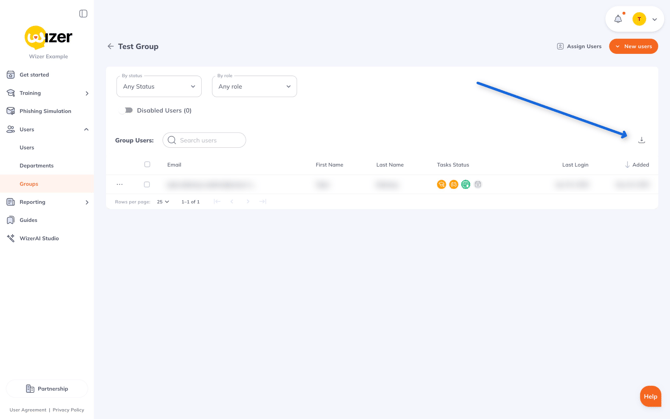This screenshot has height=419, width=670.
Task: Click the green task status icon
Action: click(x=466, y=185)
